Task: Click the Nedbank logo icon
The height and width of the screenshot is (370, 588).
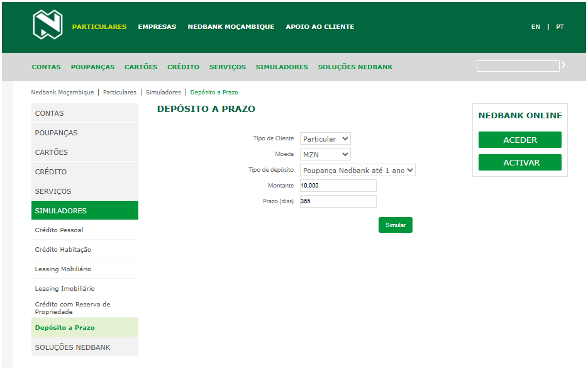Action: click(48, 25)
